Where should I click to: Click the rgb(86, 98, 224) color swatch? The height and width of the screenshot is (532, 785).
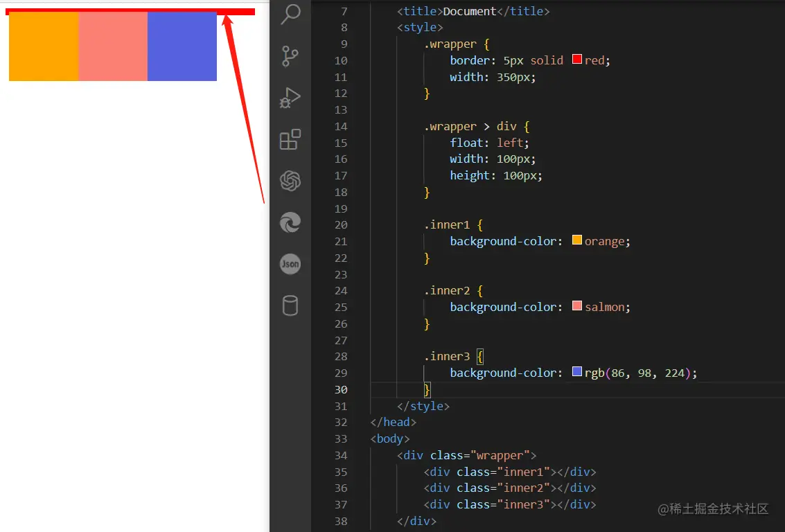point(576,372)
